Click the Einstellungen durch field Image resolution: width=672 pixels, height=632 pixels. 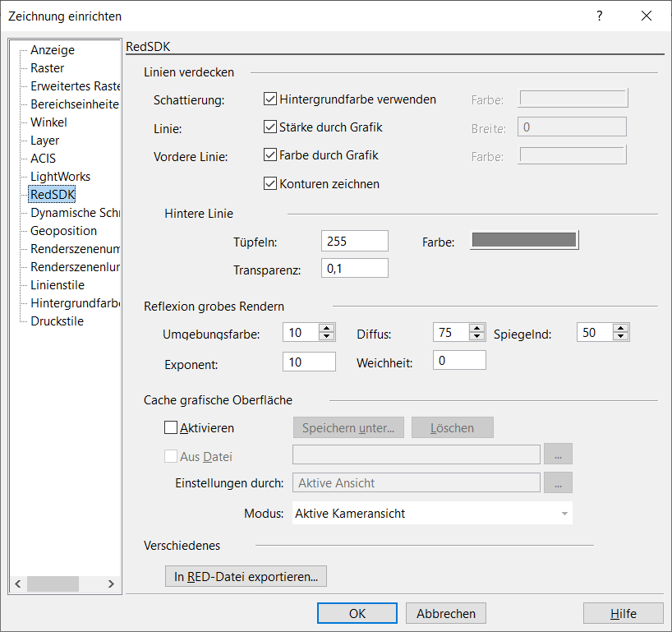coord(417,482)
